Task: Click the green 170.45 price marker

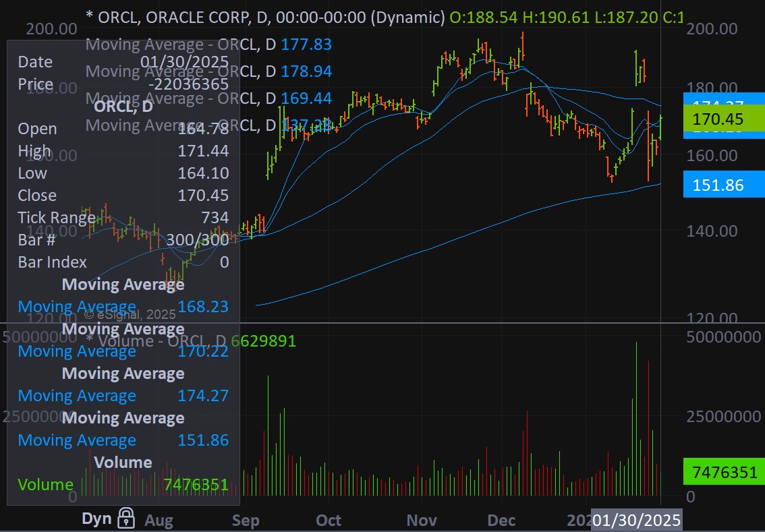Action: (x=724, y=119)
